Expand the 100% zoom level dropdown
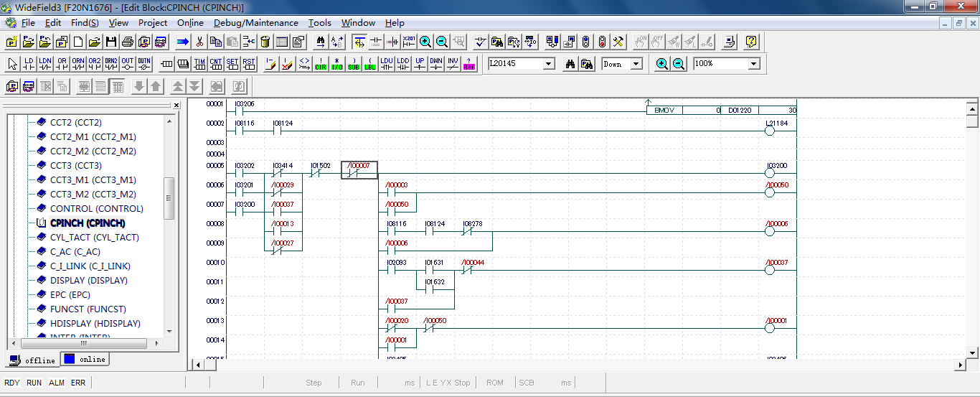This screenshot has height=397, width=980. coord(753,64)
